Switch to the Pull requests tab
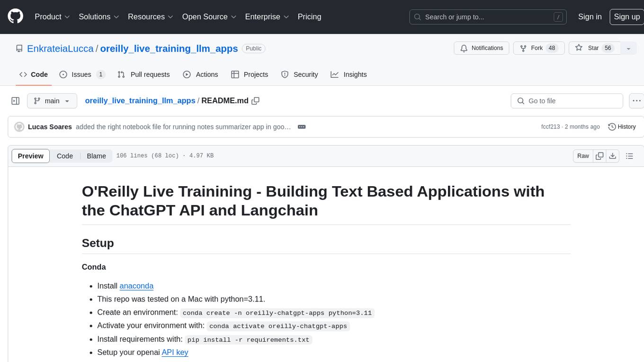Image resolution: width=644 pixels, height=362 pixels. click(x=143, y=74)
